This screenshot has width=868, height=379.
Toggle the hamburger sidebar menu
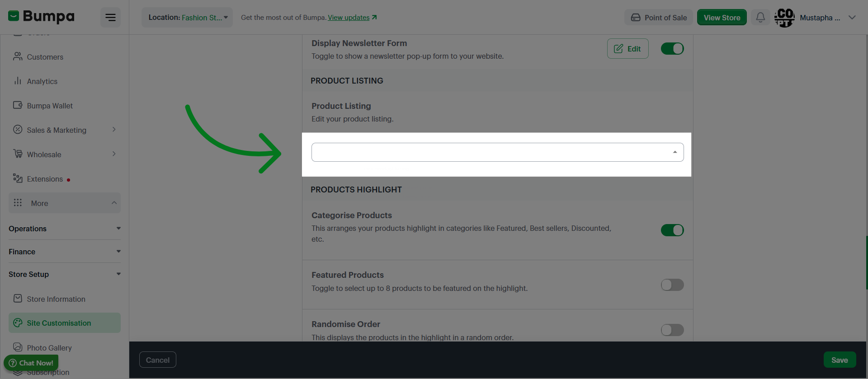point(110,18)
